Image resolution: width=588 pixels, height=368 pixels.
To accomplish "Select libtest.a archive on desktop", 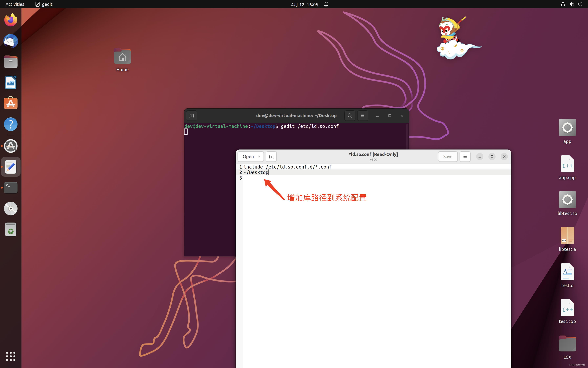I will coord(567,239).
